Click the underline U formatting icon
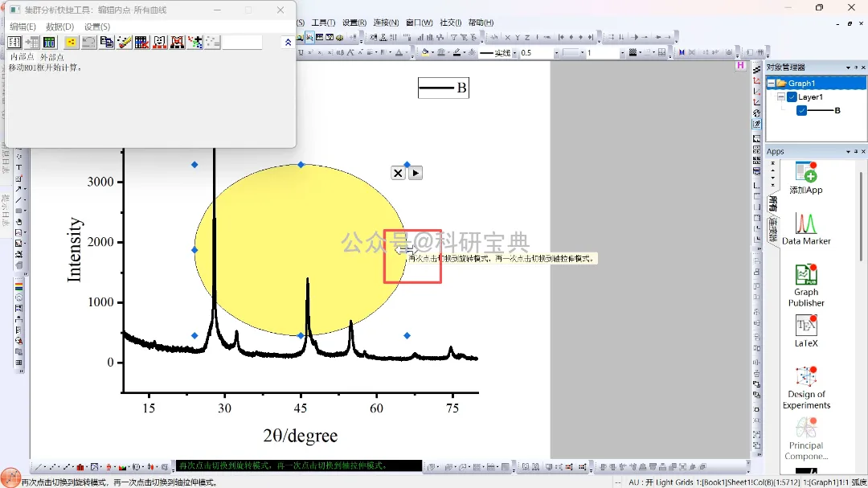This screenshot has width=868, height=488. [x=301, y=52]
